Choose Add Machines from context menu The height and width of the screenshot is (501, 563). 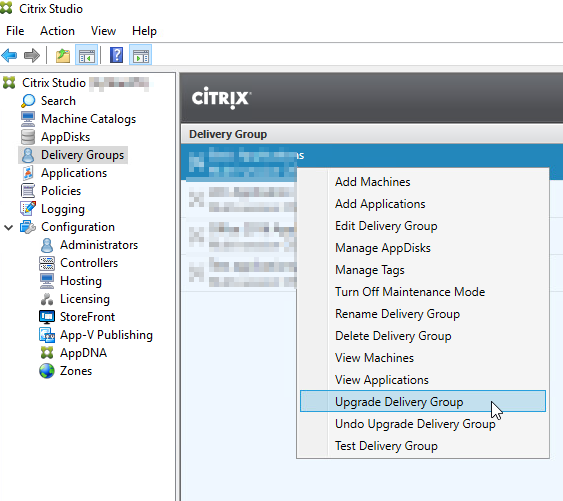pyautogui.click(x=423, y=182)
